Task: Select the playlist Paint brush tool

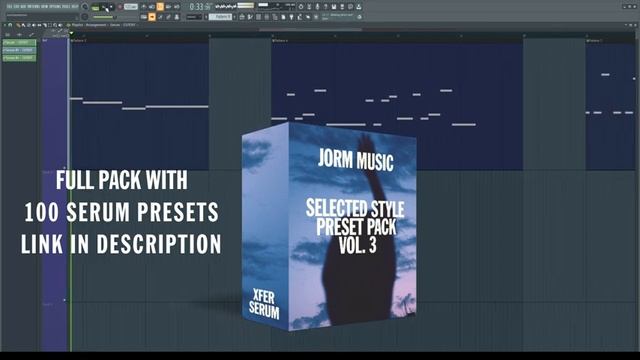Action: point(23,25)
